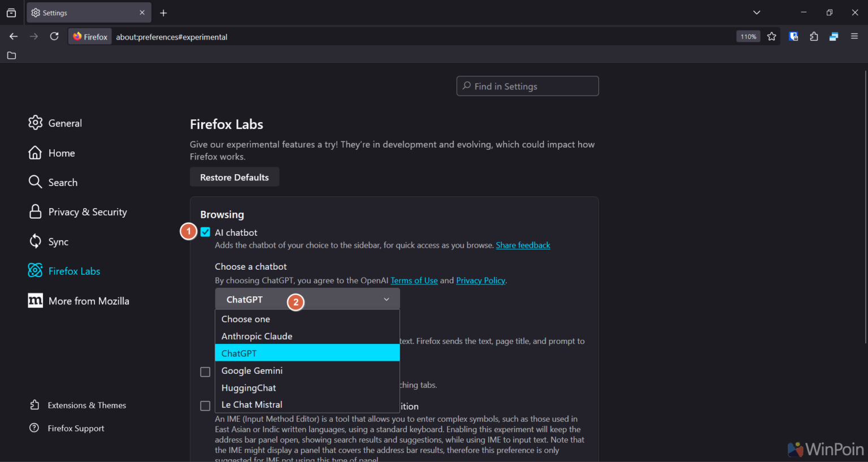Open Privacy & Security settings

(x=77, y=211)
